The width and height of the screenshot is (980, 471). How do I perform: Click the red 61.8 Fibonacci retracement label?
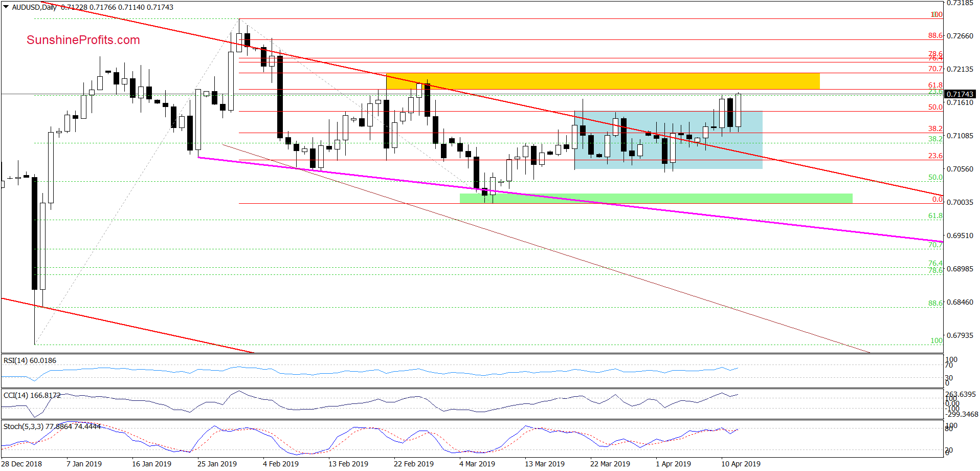tap(936, 85)
